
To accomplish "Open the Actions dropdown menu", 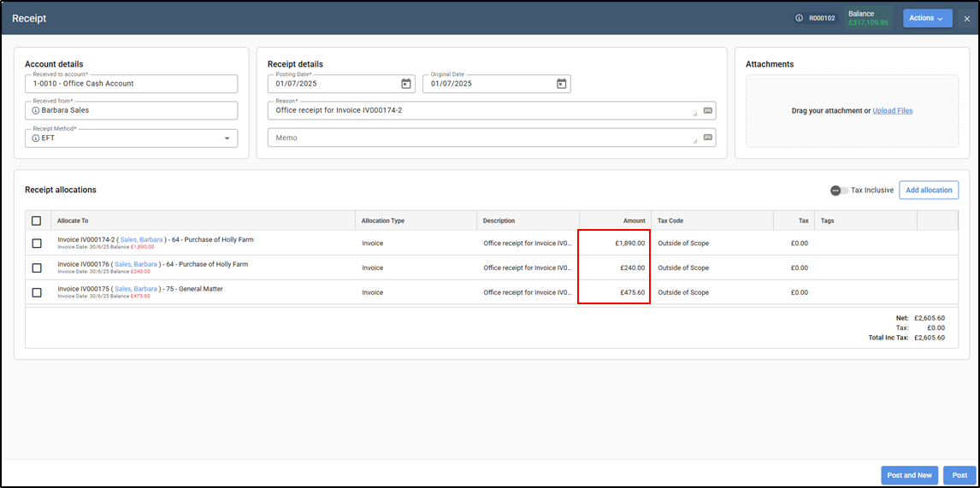I will pos(928,18).
